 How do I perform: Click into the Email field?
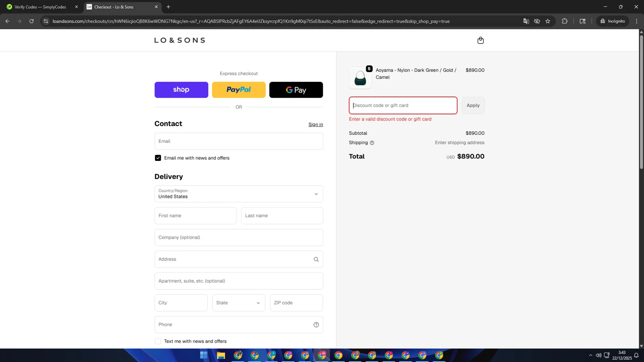(x=239, y=141)
